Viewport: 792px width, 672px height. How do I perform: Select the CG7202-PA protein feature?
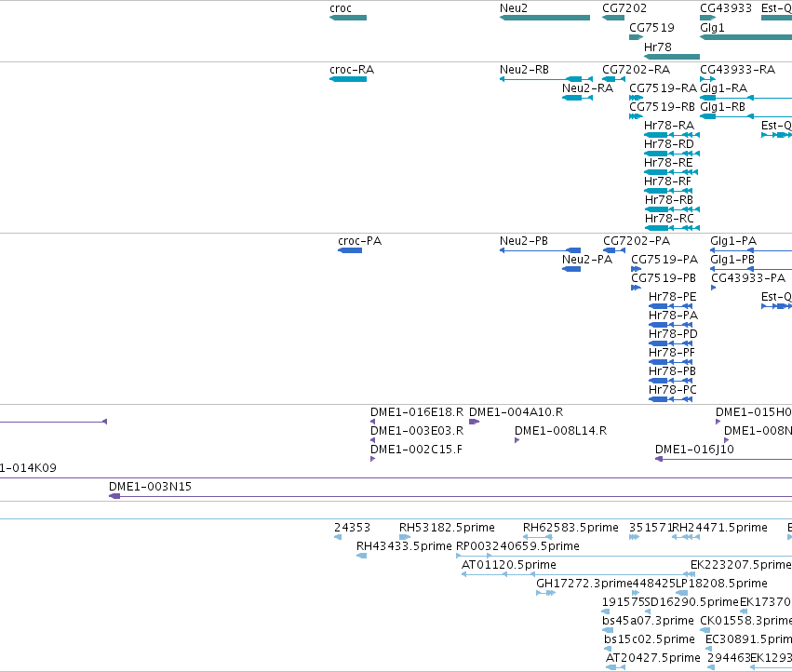click(614, 250)
